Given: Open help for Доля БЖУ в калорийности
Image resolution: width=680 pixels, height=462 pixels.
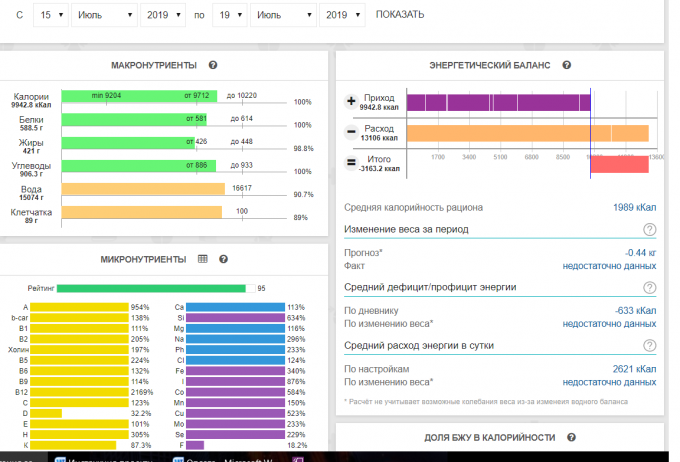Looking at the screenshot, I should 570,438.
